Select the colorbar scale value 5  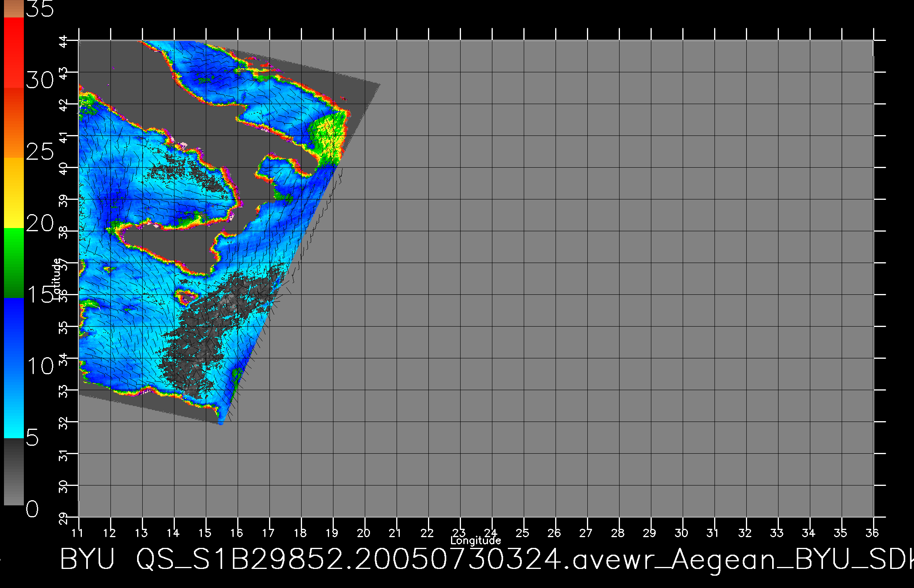[x=32, y=438]
